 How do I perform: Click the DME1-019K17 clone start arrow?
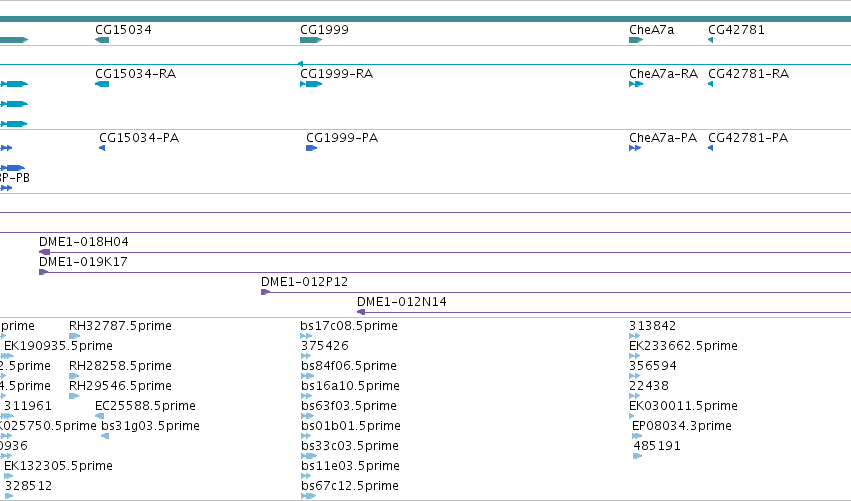(x=43, y=272)
